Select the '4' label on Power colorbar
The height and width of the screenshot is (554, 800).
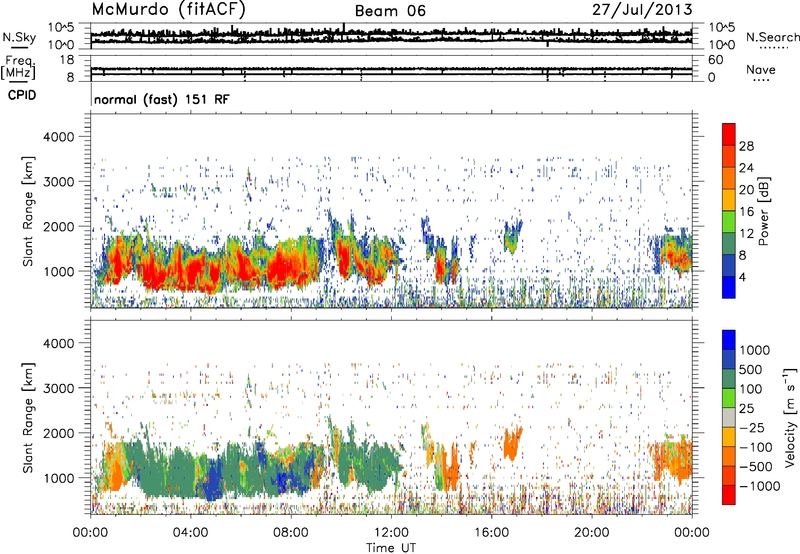pos(743,277)
